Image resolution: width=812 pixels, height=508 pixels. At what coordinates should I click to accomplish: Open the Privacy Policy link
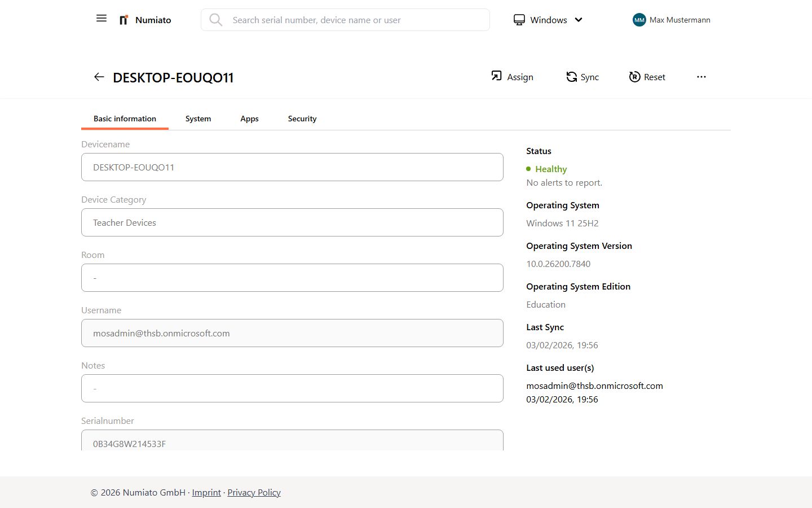(254, 493)
